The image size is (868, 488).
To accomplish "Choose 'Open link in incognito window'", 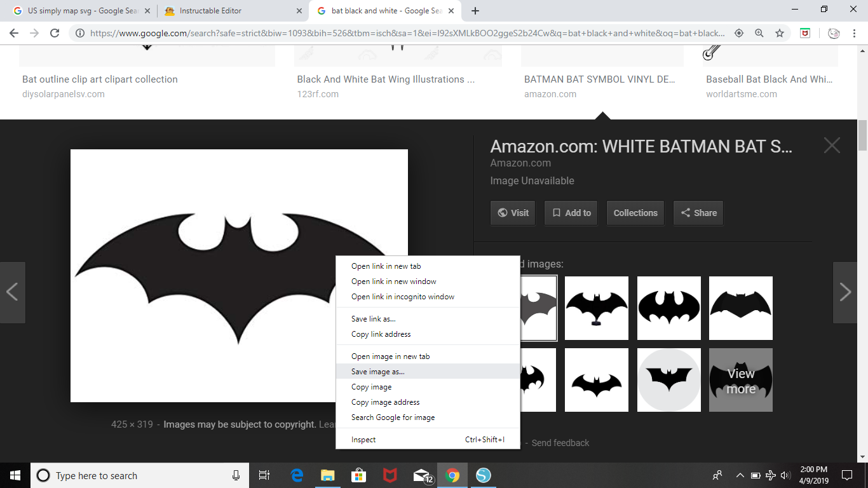I will (x=428, y=297).
